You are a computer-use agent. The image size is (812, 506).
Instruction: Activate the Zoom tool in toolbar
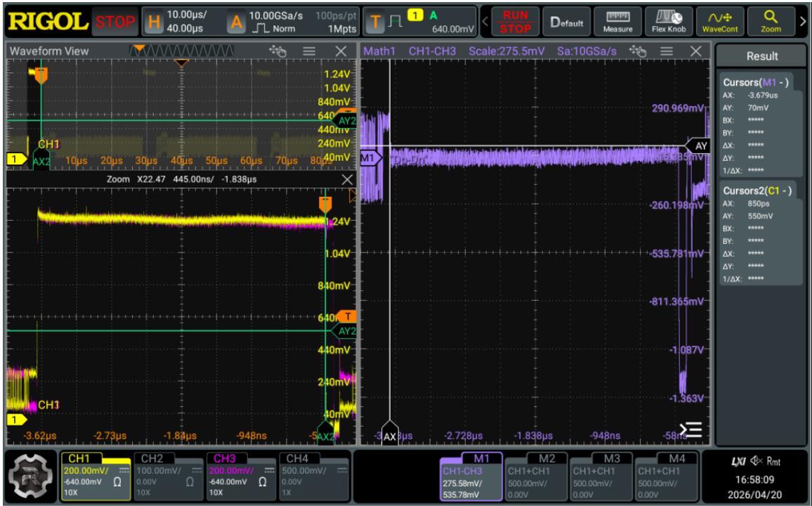click(x=771, y=22)
